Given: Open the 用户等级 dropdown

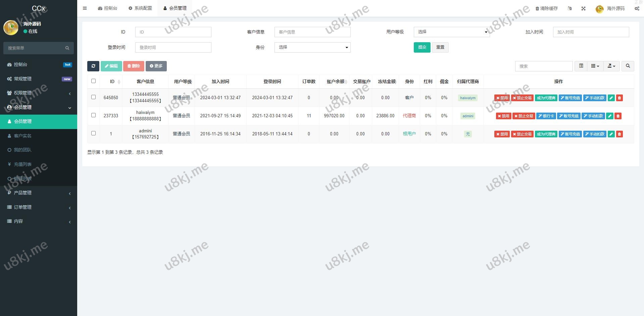Looking at the screenshot, I should coord(451,32).
